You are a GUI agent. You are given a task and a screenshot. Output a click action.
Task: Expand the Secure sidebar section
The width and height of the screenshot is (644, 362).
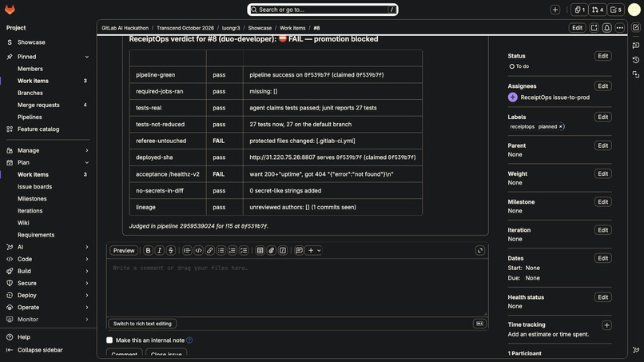point(86,283)
